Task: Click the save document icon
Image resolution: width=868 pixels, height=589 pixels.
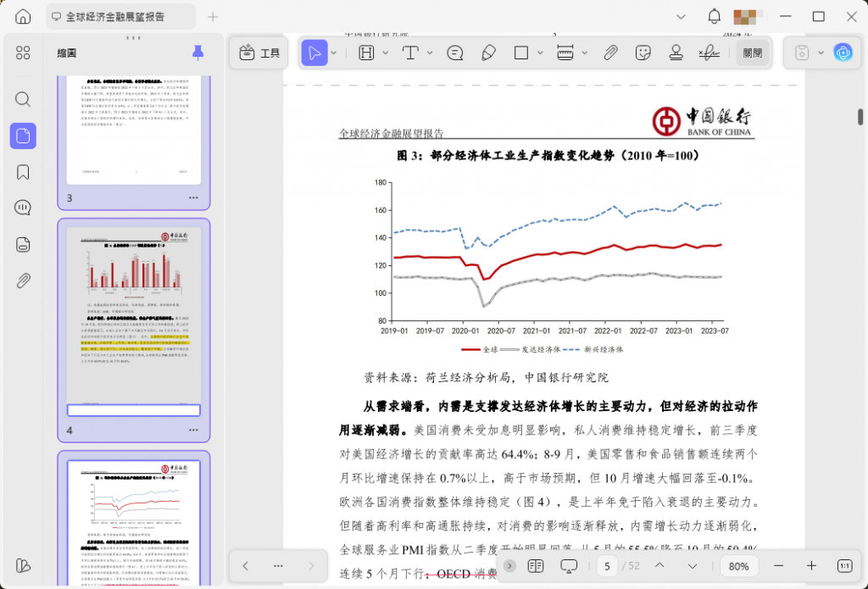Action: [x=802, y=53]
